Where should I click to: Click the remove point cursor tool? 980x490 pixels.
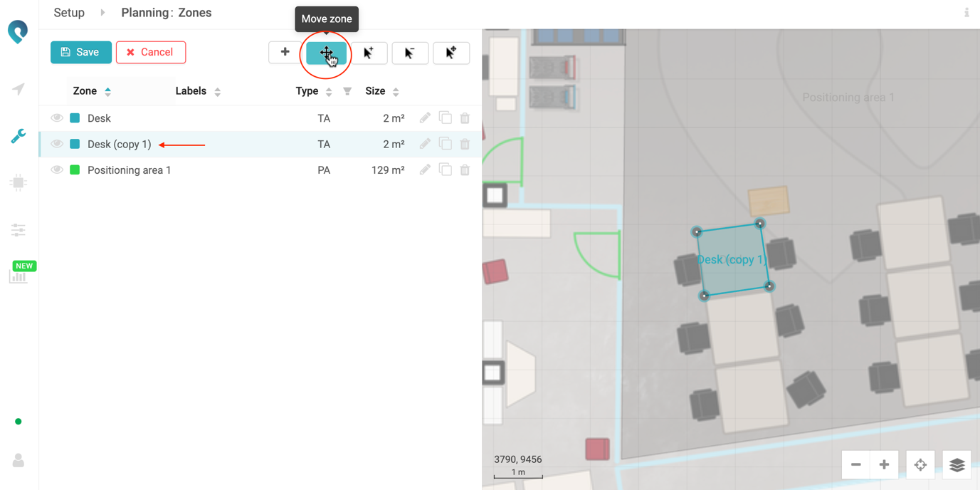click(x=410, y=53)
